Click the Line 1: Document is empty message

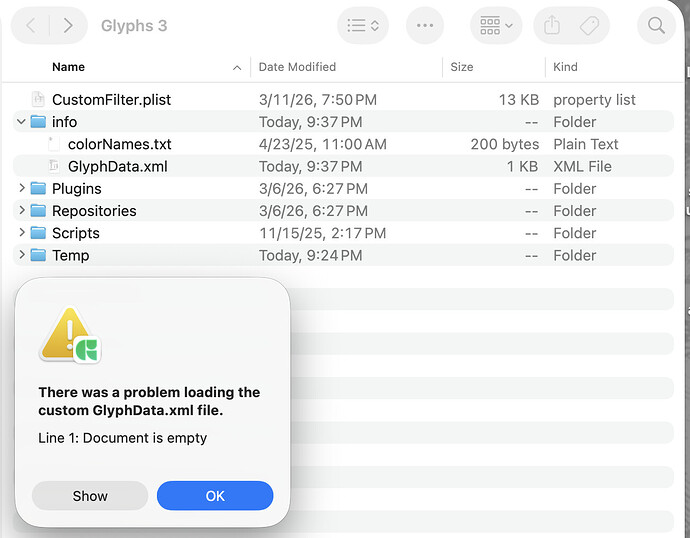tap(122, 438)
